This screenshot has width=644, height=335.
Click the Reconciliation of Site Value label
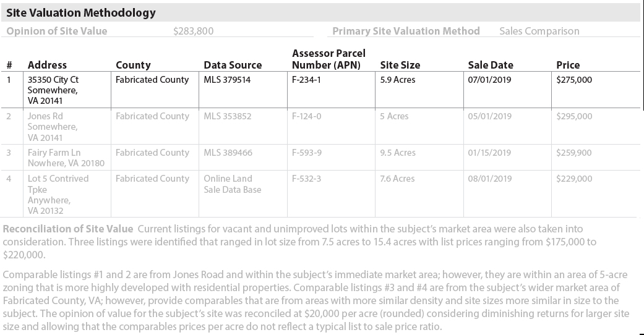pos(68,229)
